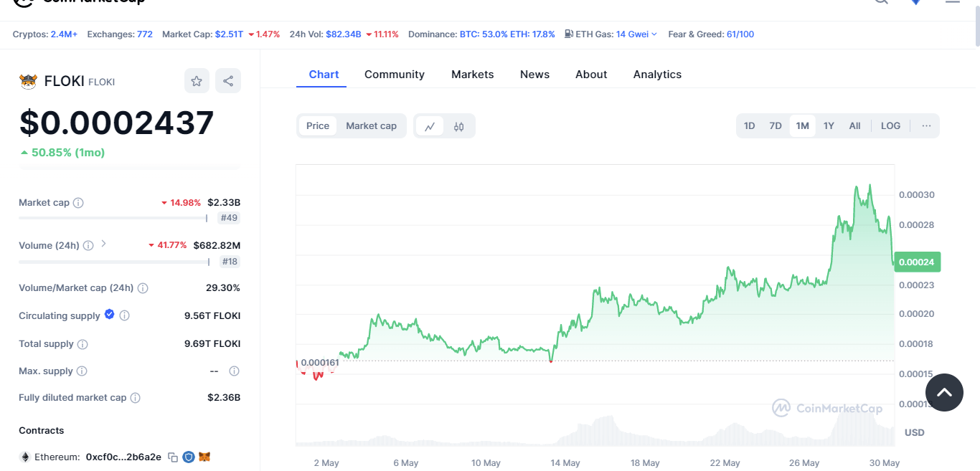Click the $2.36B fully diluted value
980x471 pixels.
(224, 398)
